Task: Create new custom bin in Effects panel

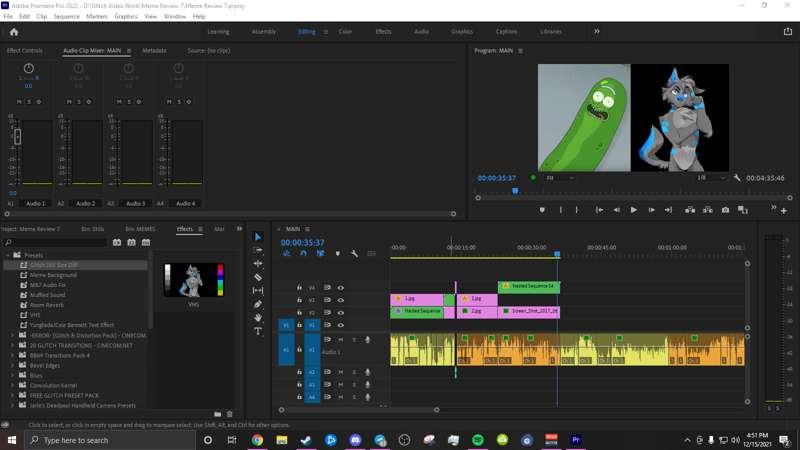Action: [x=218, y=414]
